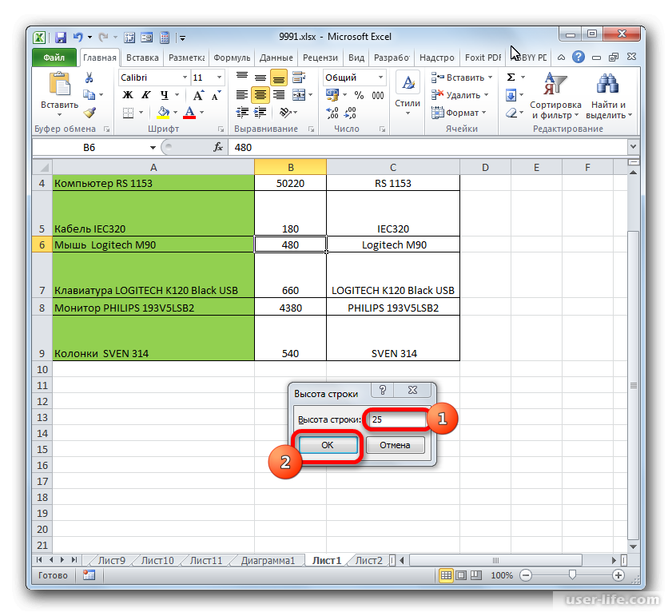Click the Высота строки input field
Screen dimensions: 672x616
click(396, 419)
